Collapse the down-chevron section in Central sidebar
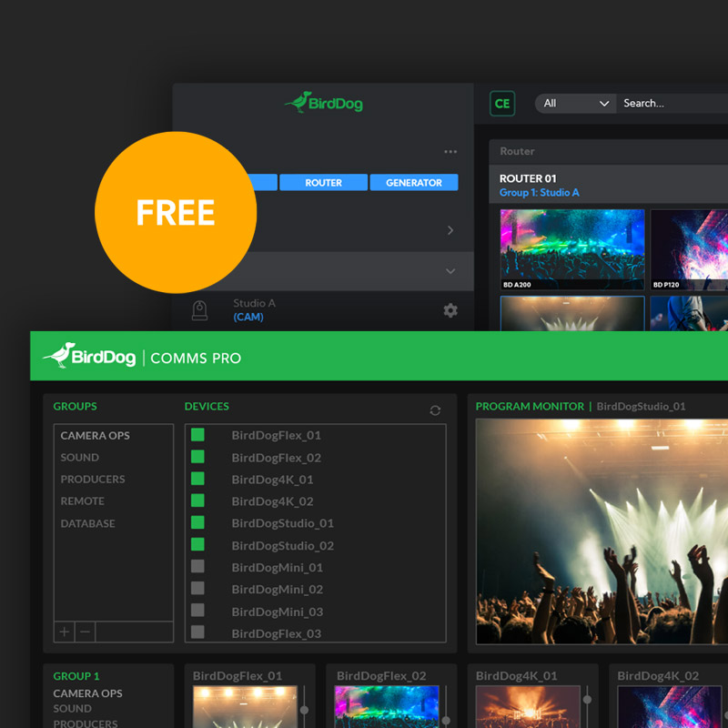This screenshot has width=728, height=728. click(450, 271)
